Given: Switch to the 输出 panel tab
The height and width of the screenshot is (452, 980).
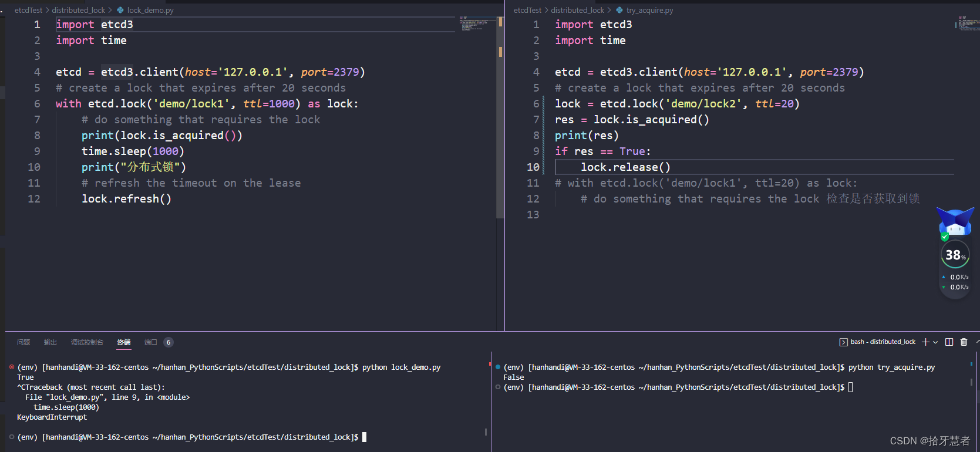Looking at the screenshot, I should coord(50,342).
